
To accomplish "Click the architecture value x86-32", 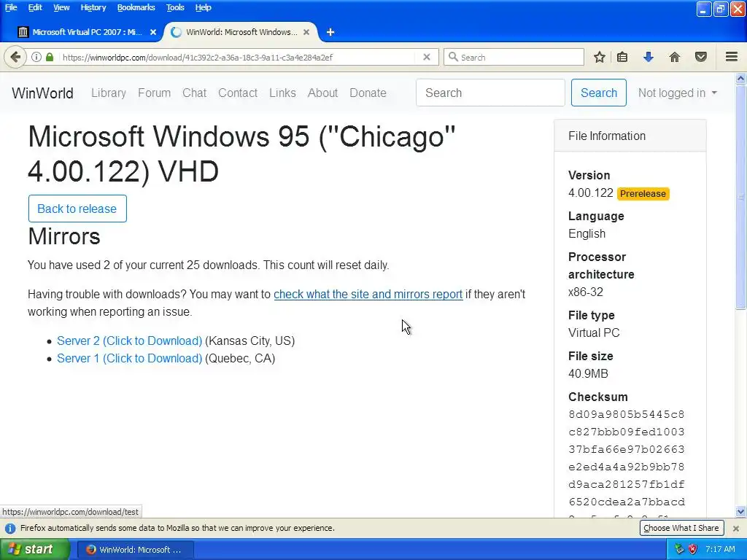I will pos(586,292).
